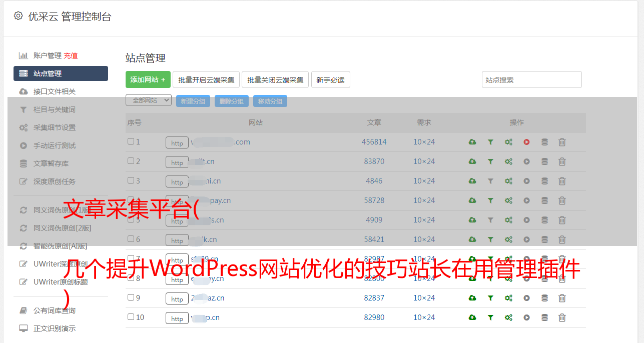Click the database icon for 58421 row
Image resolution: width=644 pixels, height=343 pixels.
(x=544, y=239)
